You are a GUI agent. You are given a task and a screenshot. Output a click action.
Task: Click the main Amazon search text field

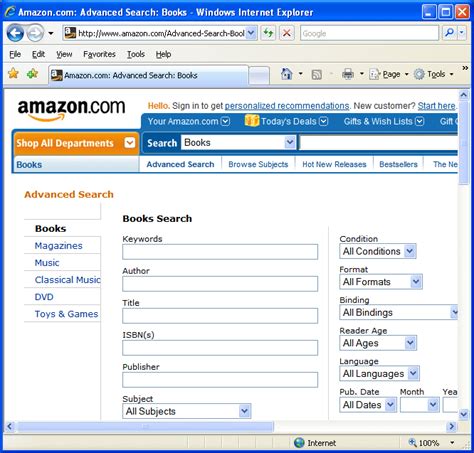pyautogui.click(x=379, y=143)
